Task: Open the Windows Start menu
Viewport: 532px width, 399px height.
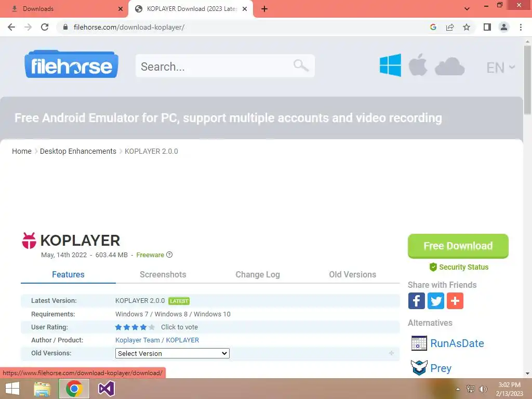Action: click(12, 389)
